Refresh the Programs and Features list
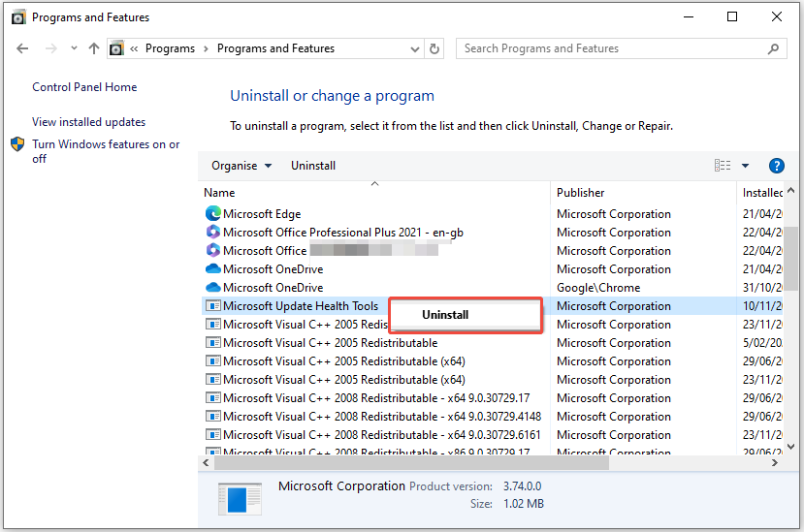Viewport: 804px width, 532px height. 434,48
